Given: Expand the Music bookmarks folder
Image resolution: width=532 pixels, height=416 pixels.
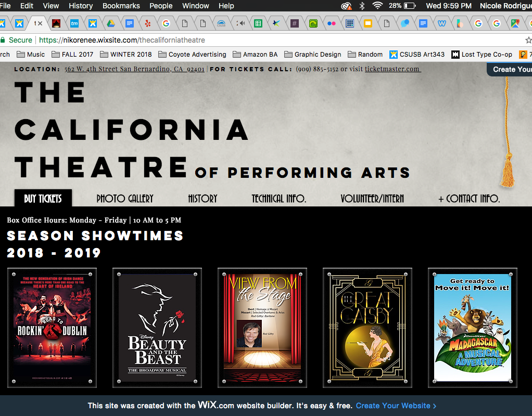Looking at the screenshot, I should (31, 54).
